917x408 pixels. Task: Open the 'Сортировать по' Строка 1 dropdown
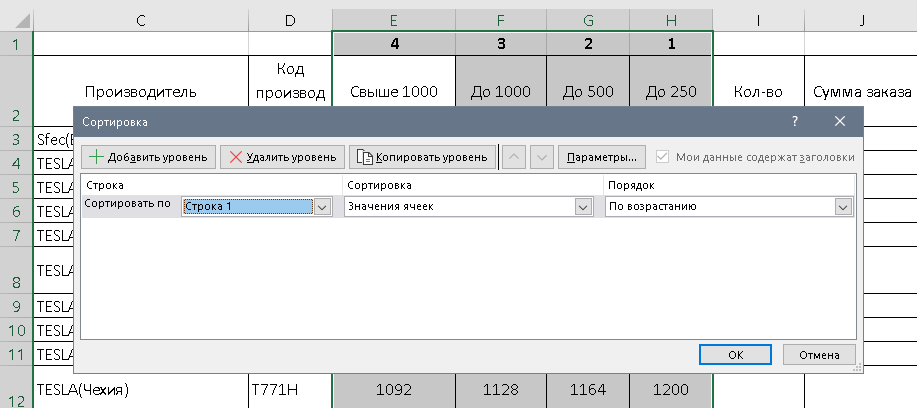(322, 207)
